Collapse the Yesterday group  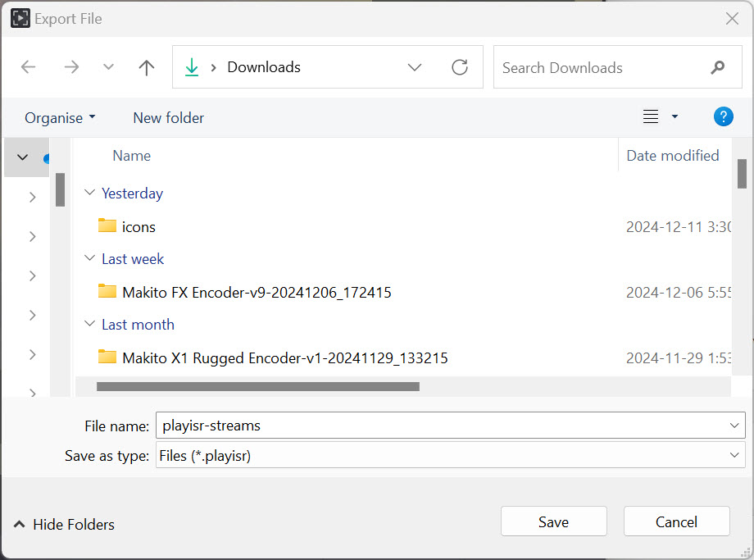point(89,193)
